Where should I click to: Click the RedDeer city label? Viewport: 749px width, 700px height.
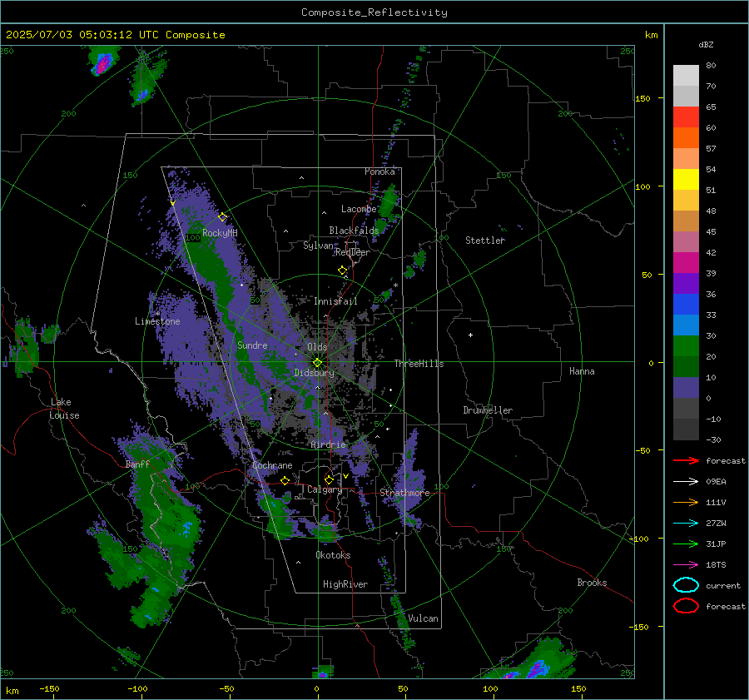[353, 252]
